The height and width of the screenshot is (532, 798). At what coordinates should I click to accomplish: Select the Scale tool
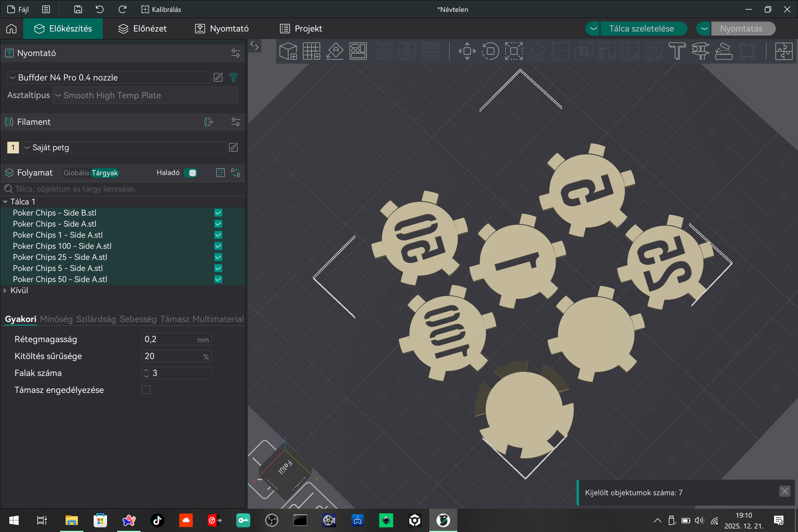click(514, 51)
